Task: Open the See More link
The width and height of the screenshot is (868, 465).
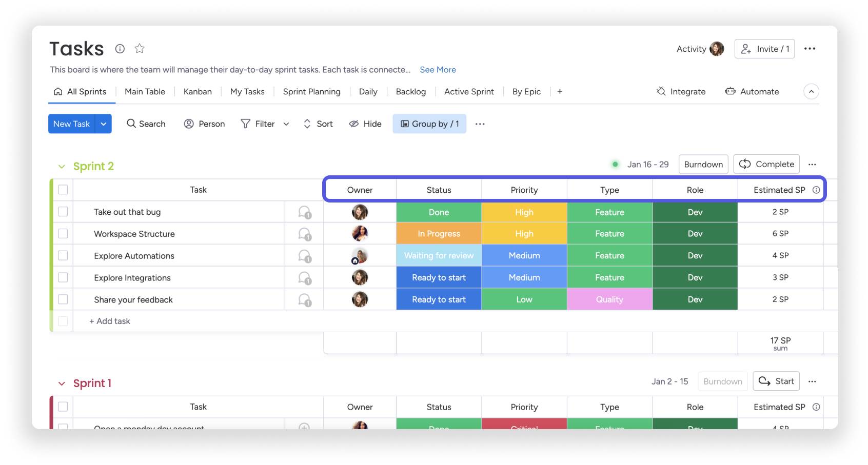Action: click(438, 69)
